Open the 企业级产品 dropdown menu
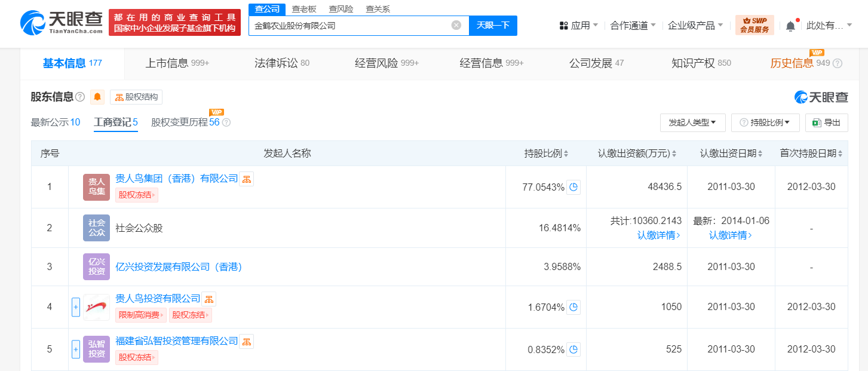 point(695,26)
